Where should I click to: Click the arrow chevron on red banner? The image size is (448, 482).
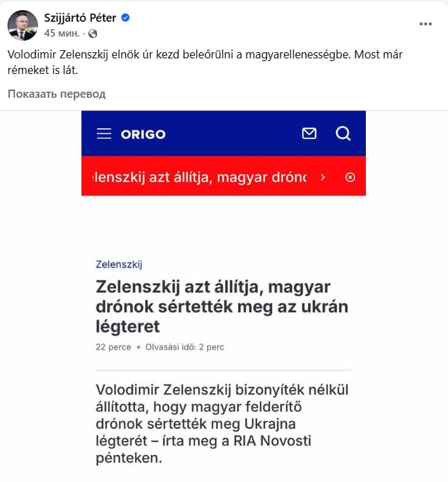click(323, 177)
